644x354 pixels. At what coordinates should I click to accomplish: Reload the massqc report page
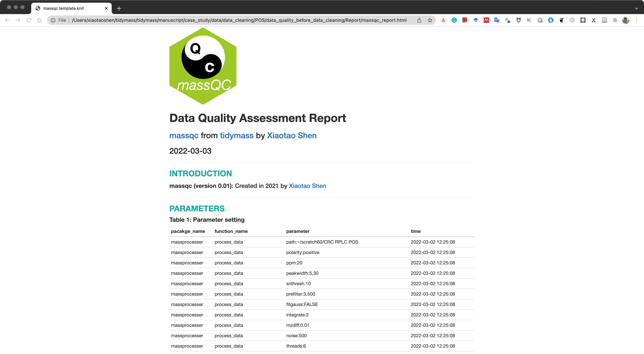pyautogui.click(x=29, y=20)
